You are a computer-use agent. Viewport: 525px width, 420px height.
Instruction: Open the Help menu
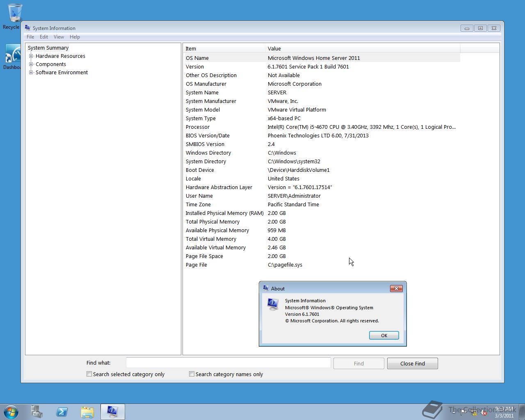point(75,37)
